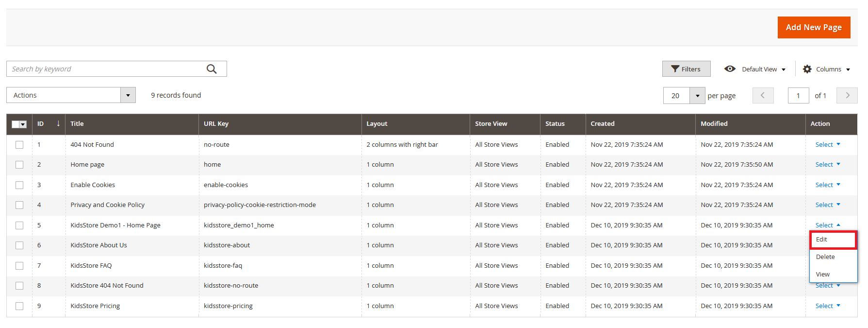Image resolution: width=868 pixels, height=328 pixels.
Task: Choose Delete from the open action menu
Action: point(825,257)
